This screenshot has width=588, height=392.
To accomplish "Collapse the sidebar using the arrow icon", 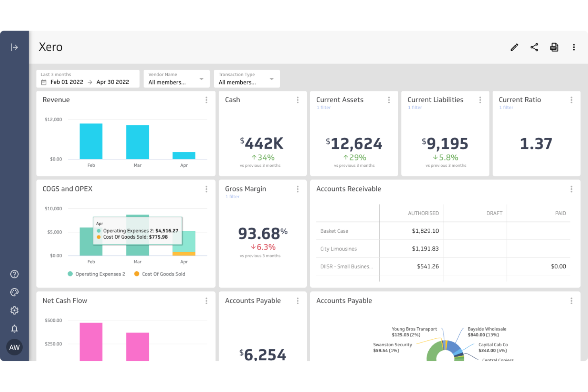I will pos(14,47).
